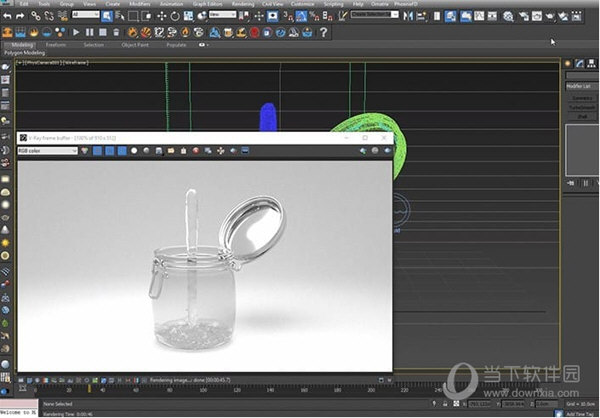Click the Undo arrow in the main toolbar
Image resolution: width=600 pixels, height=418 pixels.
click(x=7, y=16)
